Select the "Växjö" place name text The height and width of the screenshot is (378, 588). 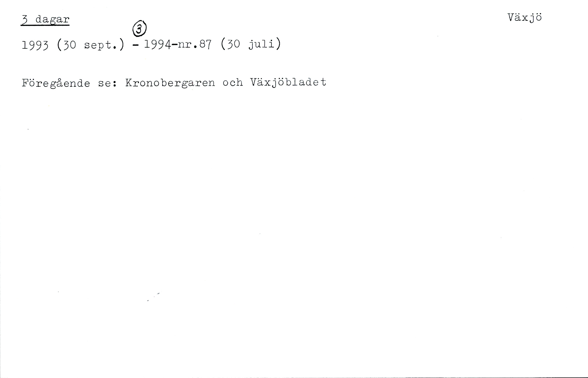[525, 18]
